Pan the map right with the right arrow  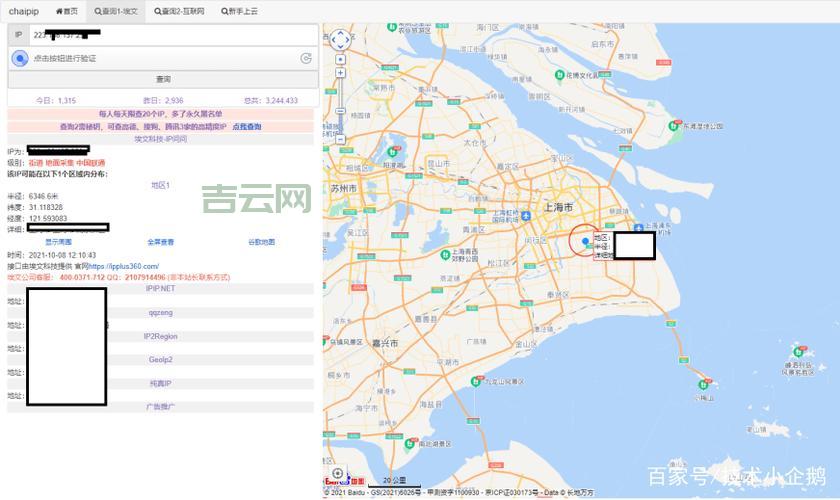[348, 40]
